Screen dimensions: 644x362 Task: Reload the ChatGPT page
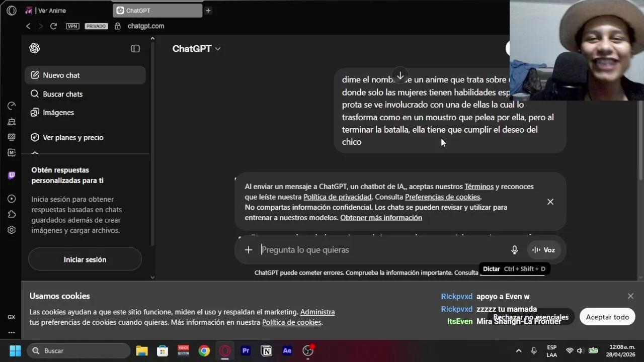pyautogui.click(x=53, y=26)
